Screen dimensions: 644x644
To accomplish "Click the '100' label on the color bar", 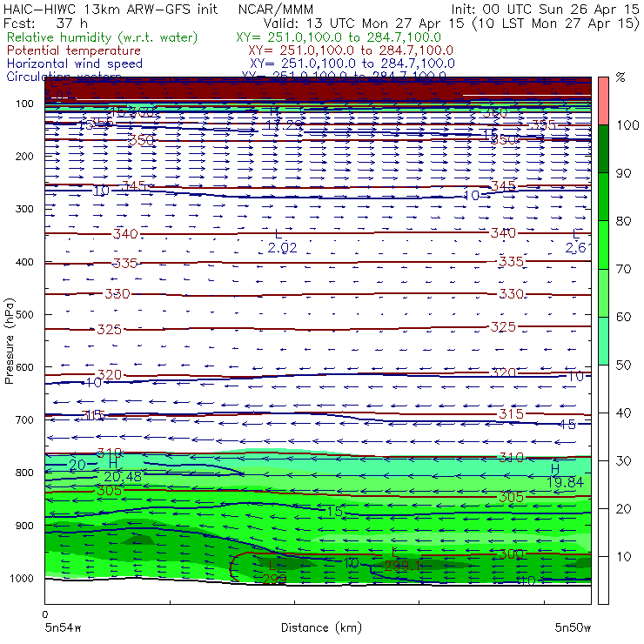I will pos(627,124).
